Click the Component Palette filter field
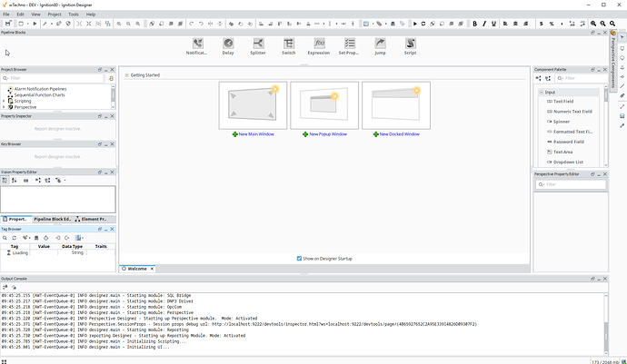The width and height of the screenshot is (627, 364). tap(581, 78)
